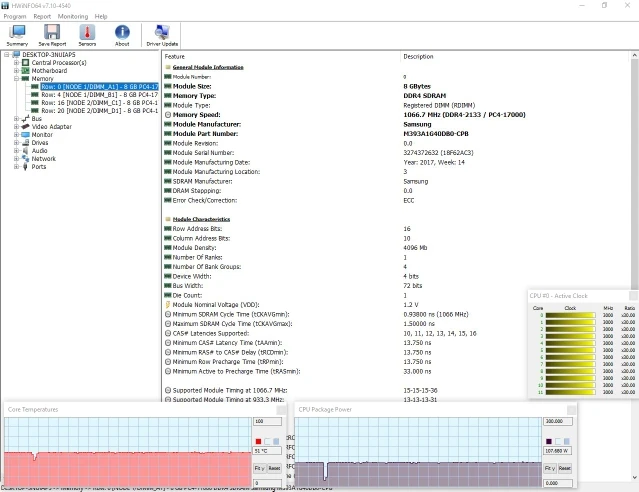639x492 pixels.
Task: Click the 107.680 W current value box
Action: [x=558, y=451]
